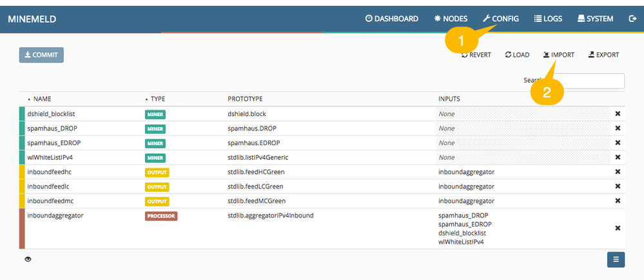
Task: Go to the SYSTEM tab
Action: tap(595, 19)
